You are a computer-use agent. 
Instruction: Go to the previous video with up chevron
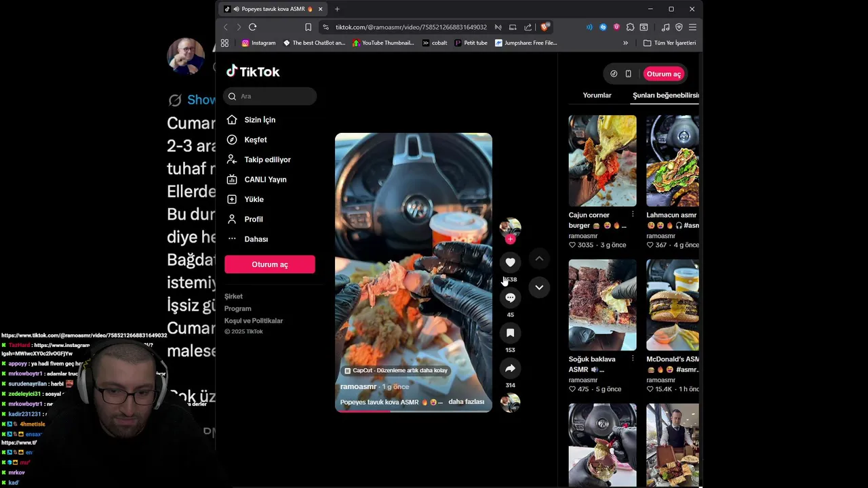pyautogui.click(x=539, y=259)
